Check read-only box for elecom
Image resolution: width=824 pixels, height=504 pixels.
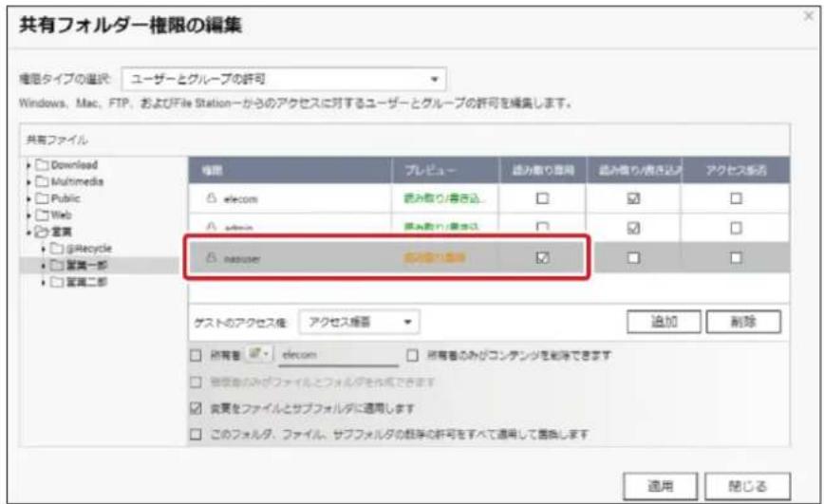(x=542, y=198)
